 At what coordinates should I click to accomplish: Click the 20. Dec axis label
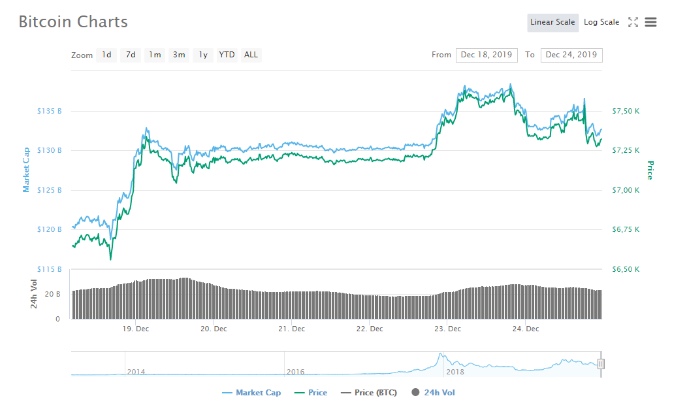[214, 329]
